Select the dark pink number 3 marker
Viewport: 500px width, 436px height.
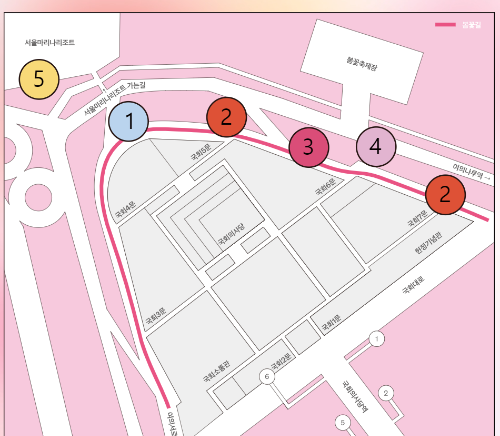coord(309,147)
